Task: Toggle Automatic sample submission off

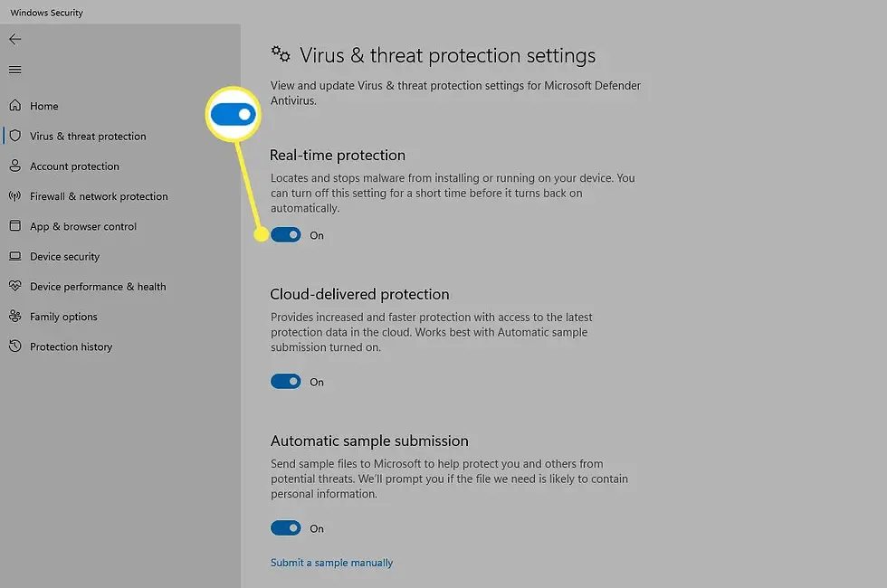Action: (285, 527)
